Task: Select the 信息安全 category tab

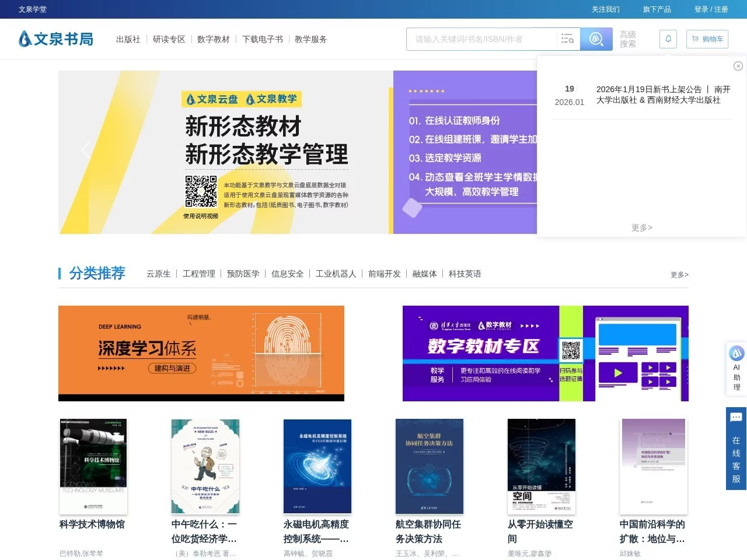Action: [x=287, y=274]
